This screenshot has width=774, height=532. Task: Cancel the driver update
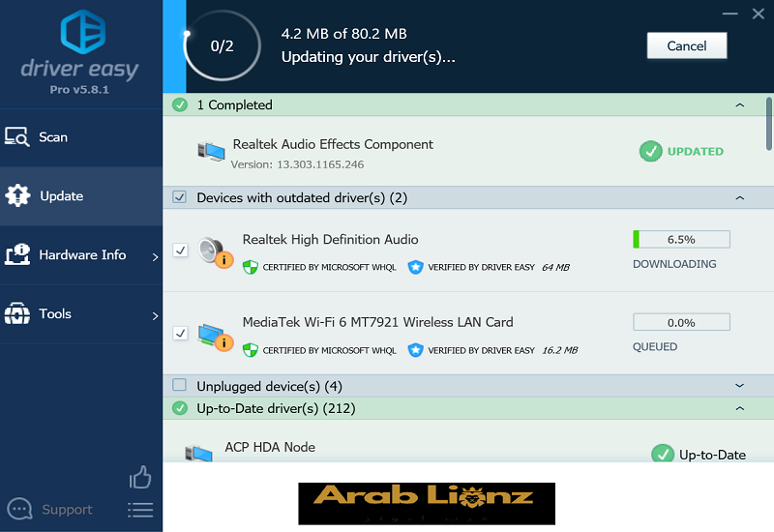(x=687, y=45)
